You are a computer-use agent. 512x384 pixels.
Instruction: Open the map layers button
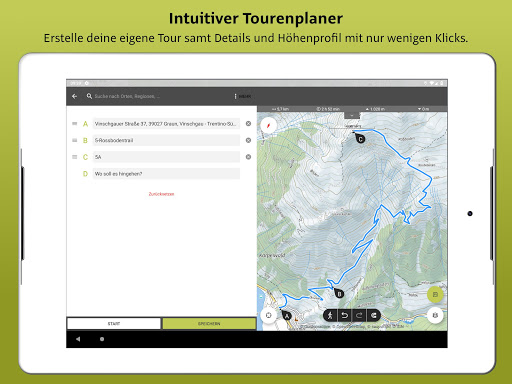[x=435, y=315]
